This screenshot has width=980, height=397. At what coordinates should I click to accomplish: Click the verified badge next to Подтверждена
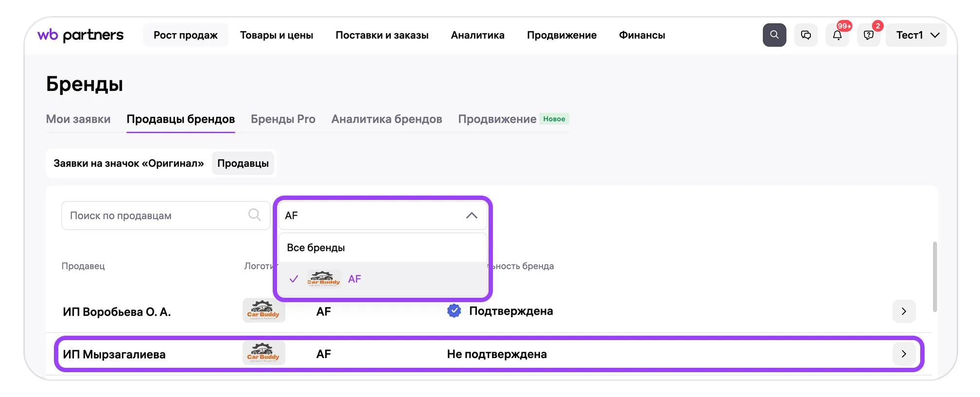(x=454, y=311)
